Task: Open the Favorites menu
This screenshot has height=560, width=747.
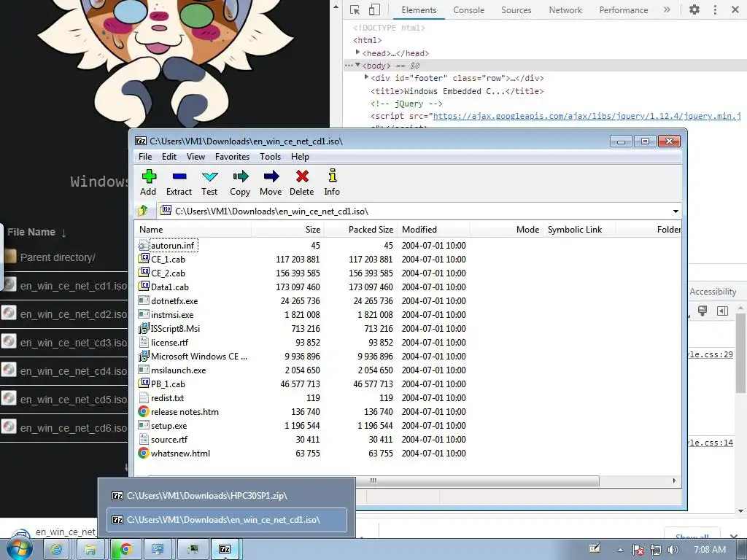Action: coord(232,157)
